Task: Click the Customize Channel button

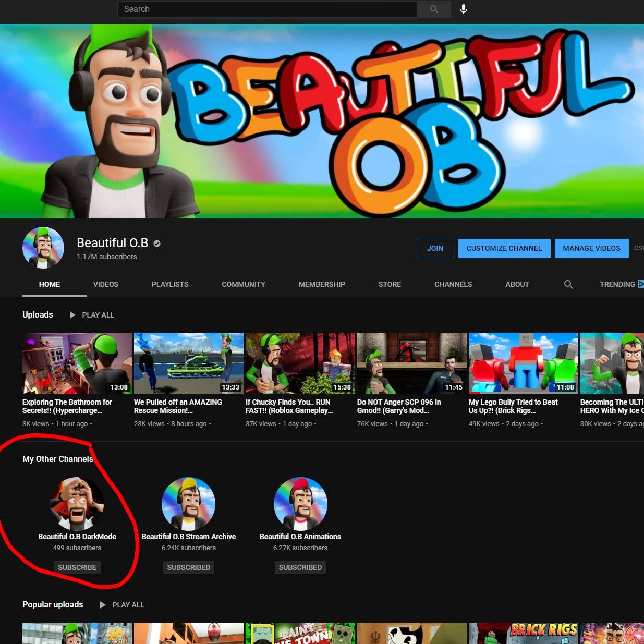Action: pyautogui.click(x=504, y=248)
